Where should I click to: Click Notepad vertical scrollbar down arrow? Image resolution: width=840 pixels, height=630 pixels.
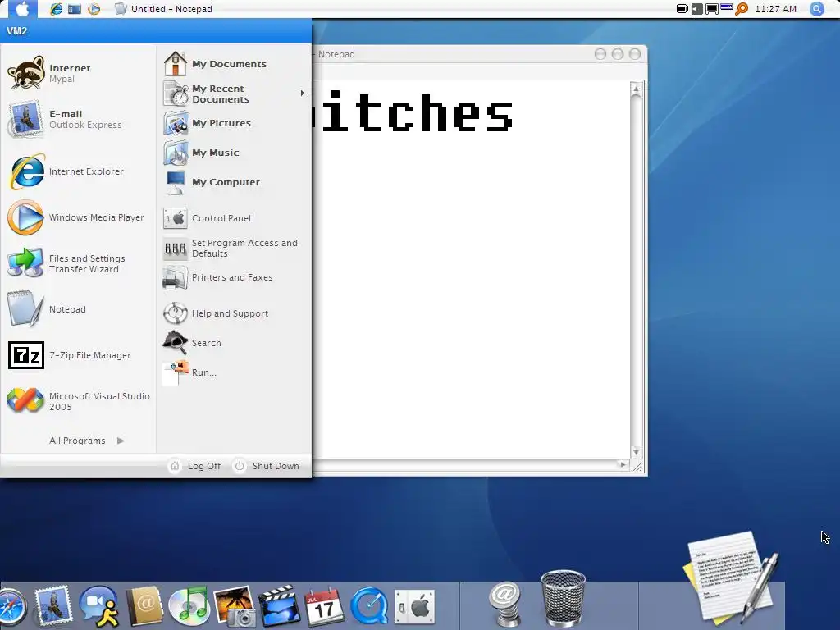coord(636,452)
